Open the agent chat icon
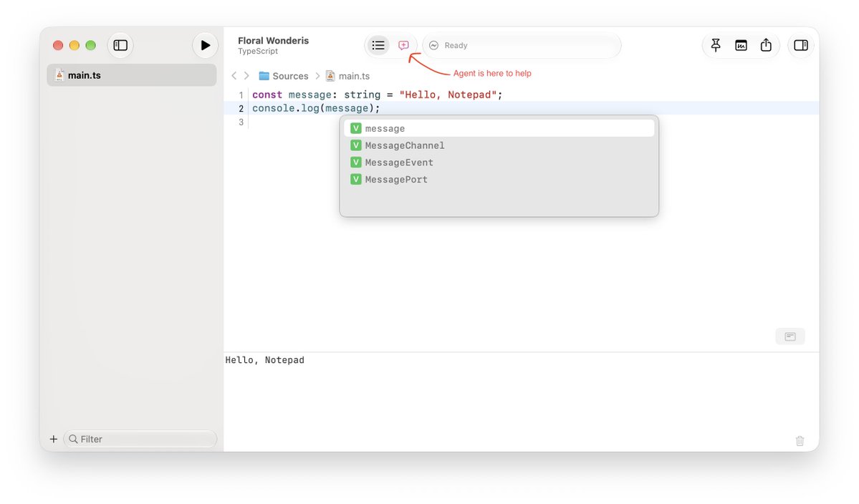This screenshot has height=504, width=859. click(x=404, y=45)
